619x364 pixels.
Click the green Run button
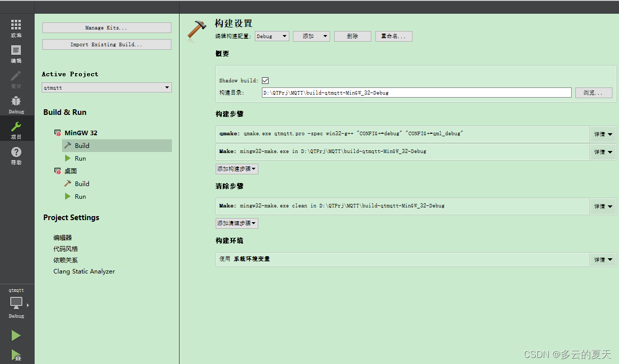[16, 336]
